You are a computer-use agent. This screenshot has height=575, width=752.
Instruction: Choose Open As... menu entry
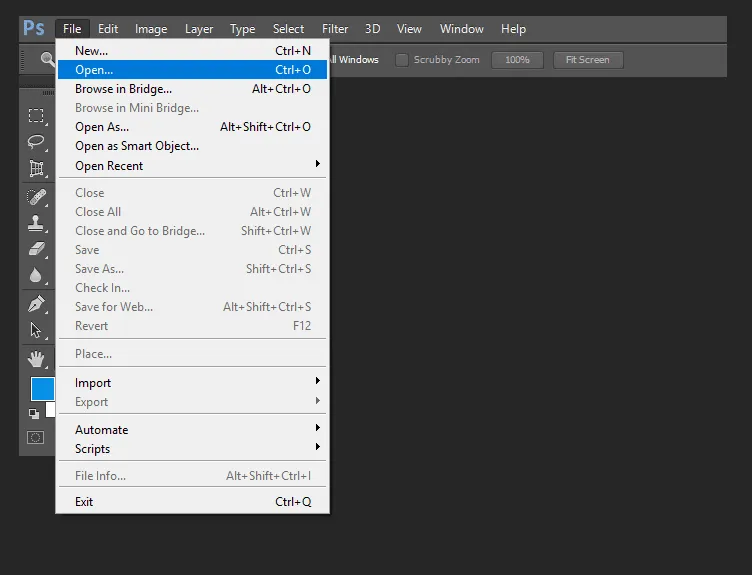click(x=192, y=127)
